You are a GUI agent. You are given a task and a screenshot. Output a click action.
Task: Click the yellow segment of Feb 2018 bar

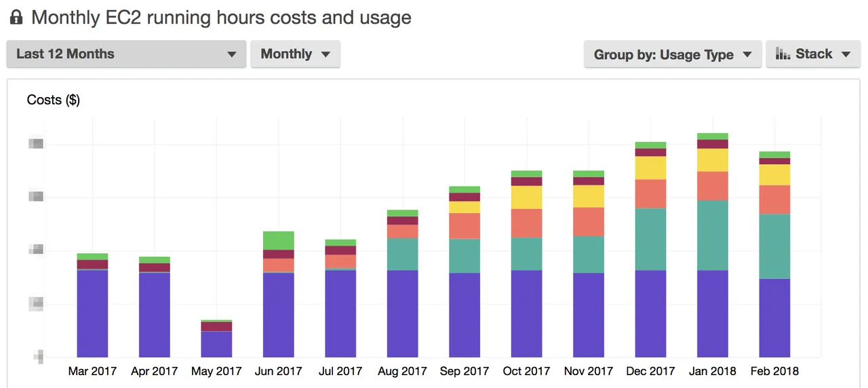775,175
